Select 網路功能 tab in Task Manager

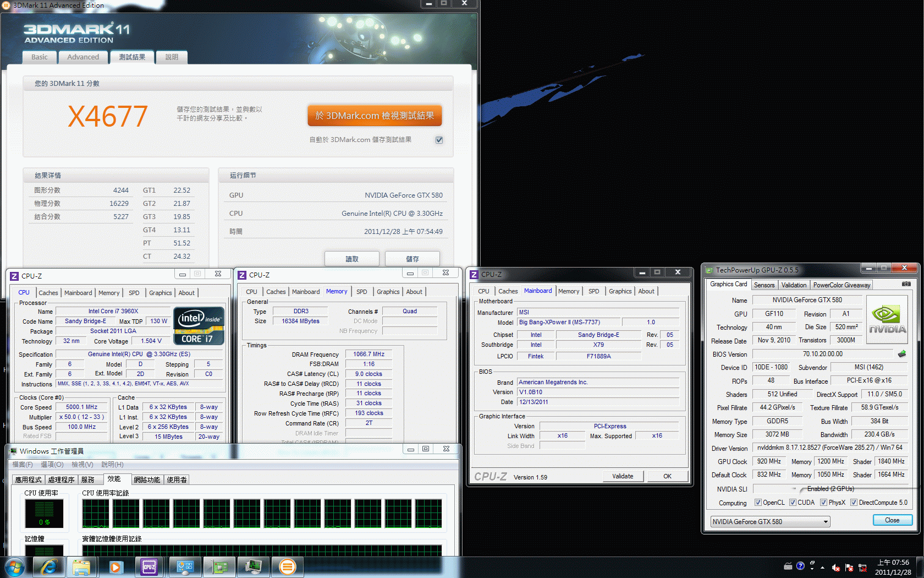pos(147,480)
